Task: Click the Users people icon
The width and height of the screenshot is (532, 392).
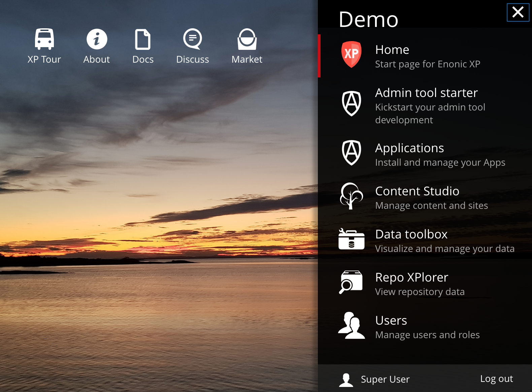Action: [x=352, y=325]
